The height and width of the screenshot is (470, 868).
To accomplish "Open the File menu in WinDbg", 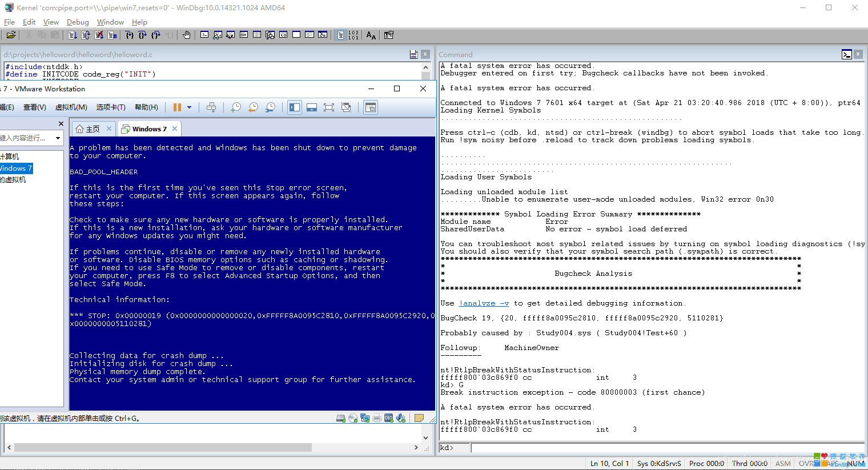I will (x=9, y=22).
